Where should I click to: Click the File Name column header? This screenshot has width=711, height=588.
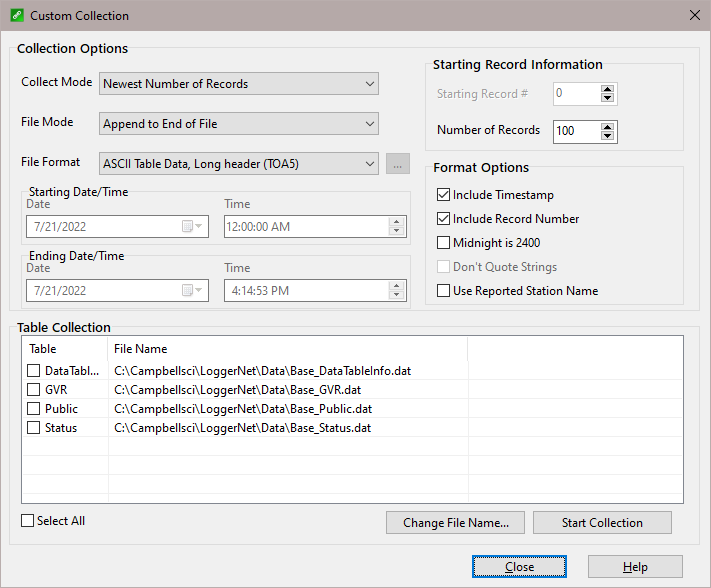point(140,349)
